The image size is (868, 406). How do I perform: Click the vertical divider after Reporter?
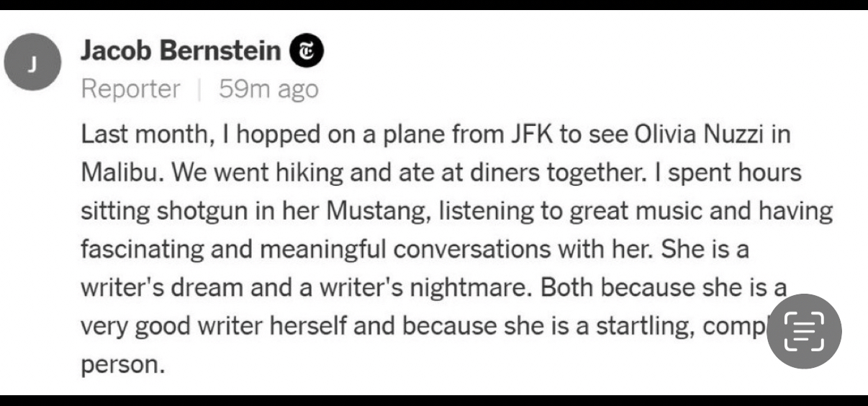(199, 89)
